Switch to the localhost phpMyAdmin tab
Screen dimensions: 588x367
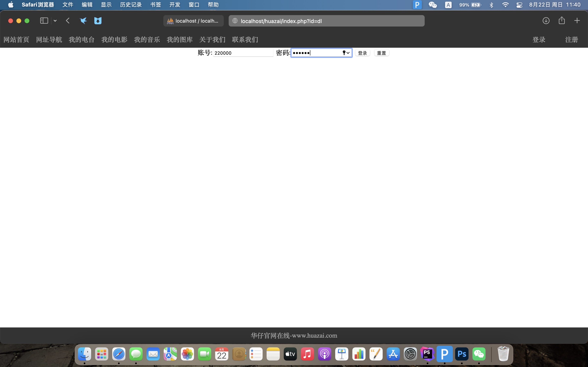193,21
